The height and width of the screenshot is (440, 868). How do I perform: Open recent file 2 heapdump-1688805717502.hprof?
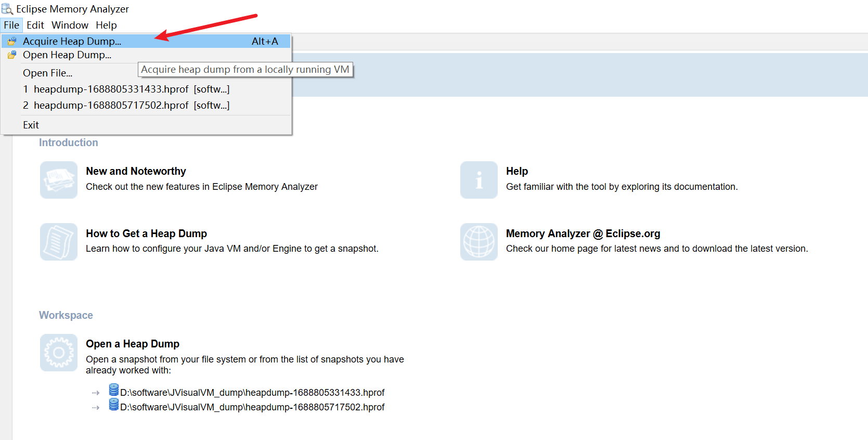coord(126,105)
